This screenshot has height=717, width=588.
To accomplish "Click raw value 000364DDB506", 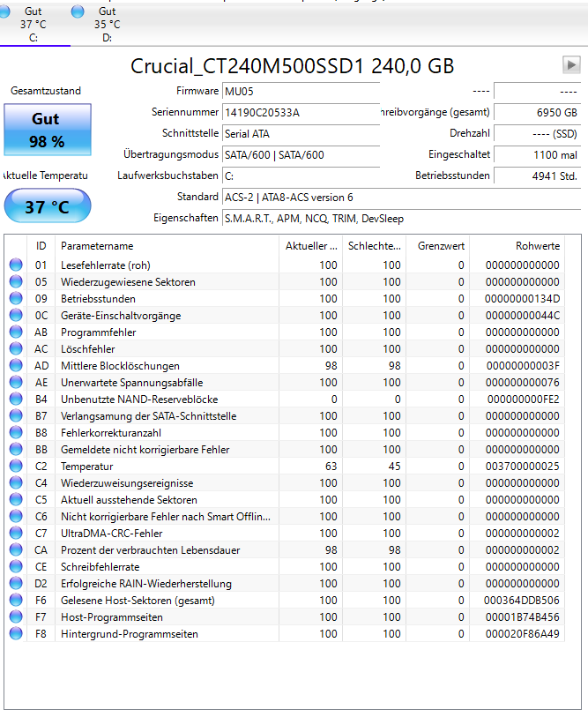I will tap(522, 601).
